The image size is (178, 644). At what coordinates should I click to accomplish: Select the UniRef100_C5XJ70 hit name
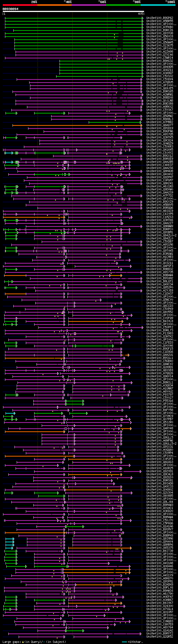(x=160, y=520)
